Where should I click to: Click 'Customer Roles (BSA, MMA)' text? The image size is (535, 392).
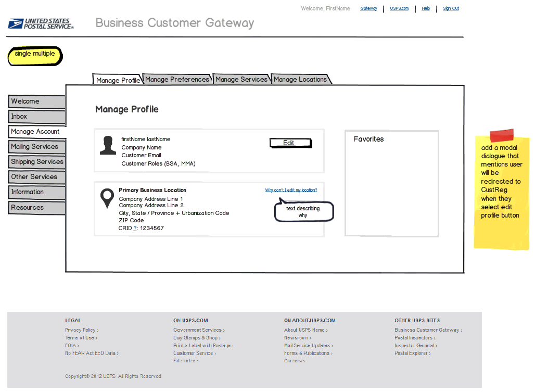158,164
